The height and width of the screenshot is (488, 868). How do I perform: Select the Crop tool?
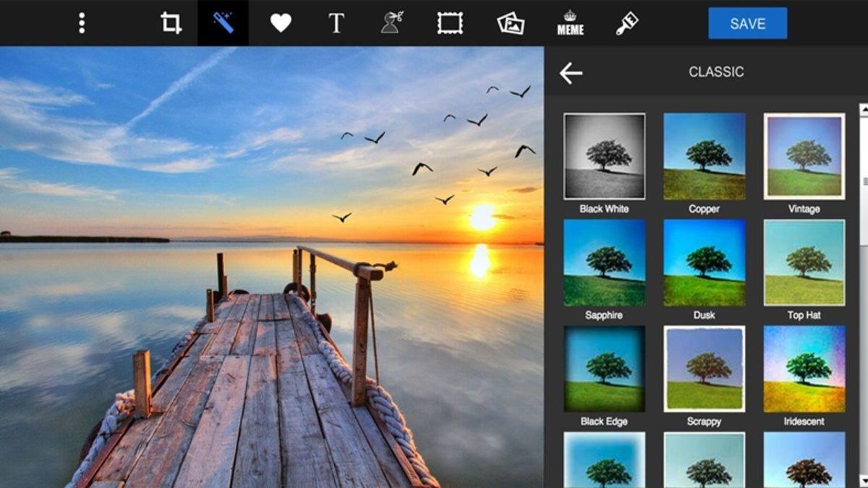[x=171, y=22]
